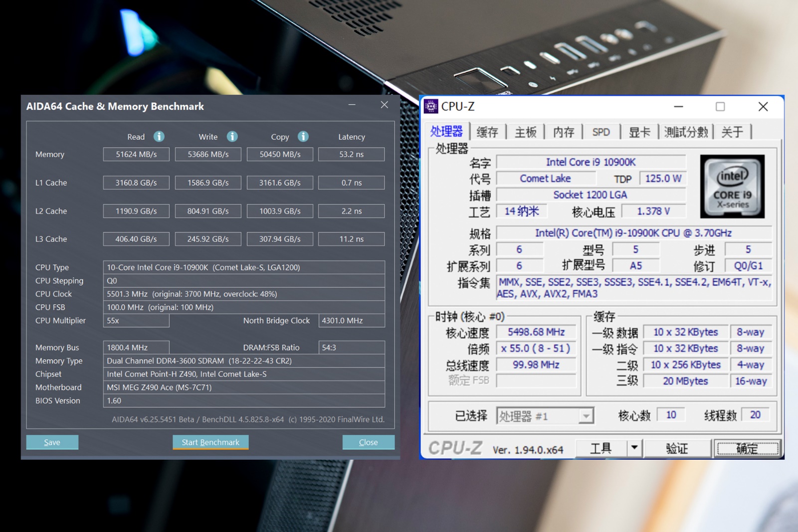798x532 pixels.
Task: Switch to the 内存 tab in CPU-Z
Action: [564, 132]
